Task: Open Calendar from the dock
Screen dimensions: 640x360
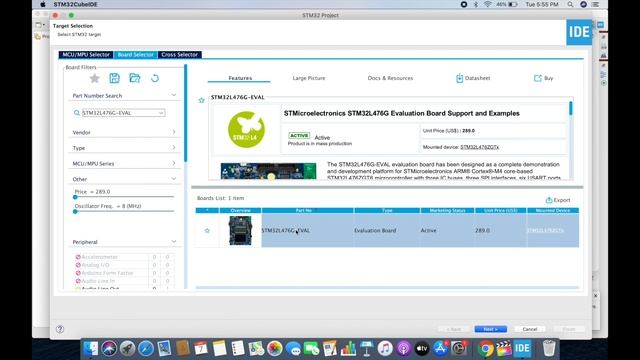Action: tap(201, 349)
